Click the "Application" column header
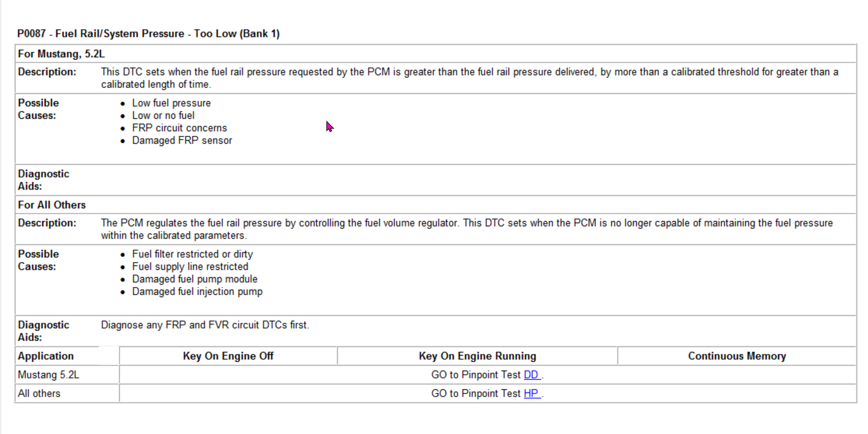868x434 pixels. [46, 356]
